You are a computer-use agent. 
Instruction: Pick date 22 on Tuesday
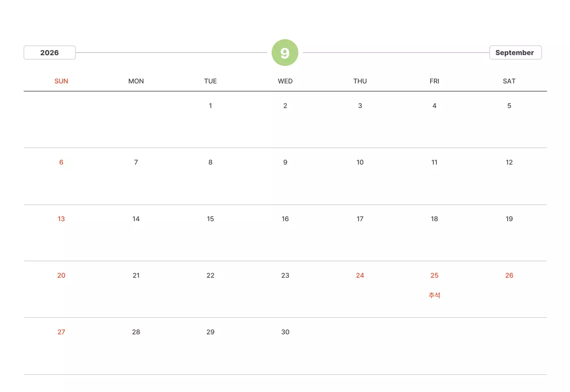pos(211,275)
